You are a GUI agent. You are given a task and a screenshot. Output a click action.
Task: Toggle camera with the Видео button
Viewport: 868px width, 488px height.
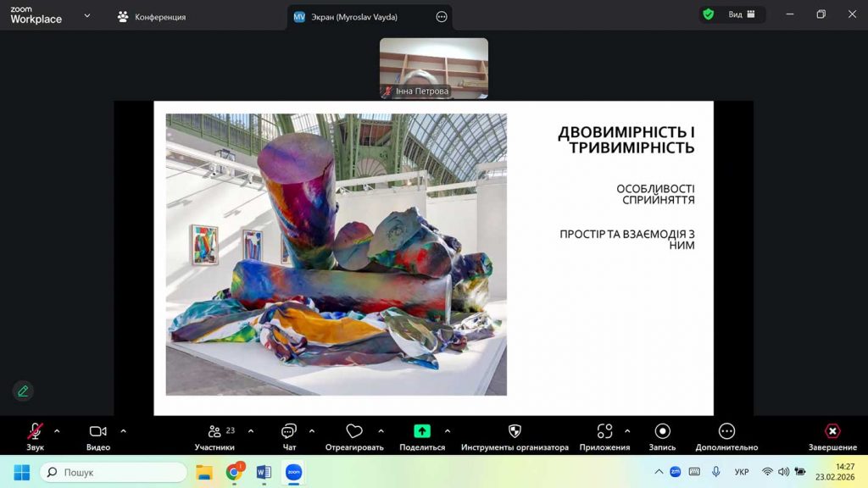[x=98, y=432]
